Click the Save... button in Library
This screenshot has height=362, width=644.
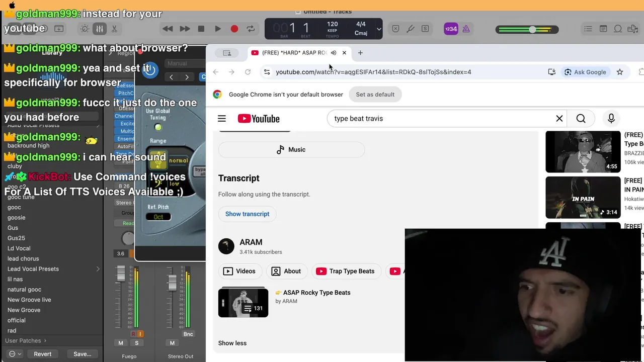[x=83, y=354]
